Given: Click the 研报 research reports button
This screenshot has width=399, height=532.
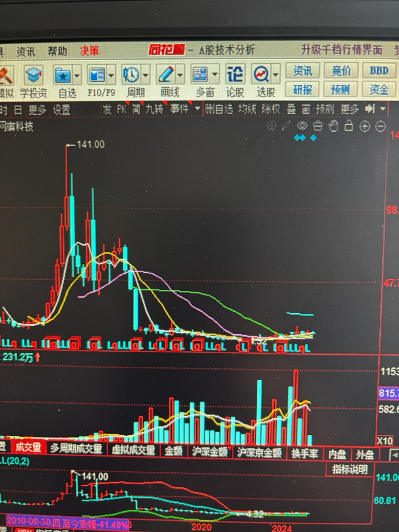Looking at the screenshot, I should (302, 90).
